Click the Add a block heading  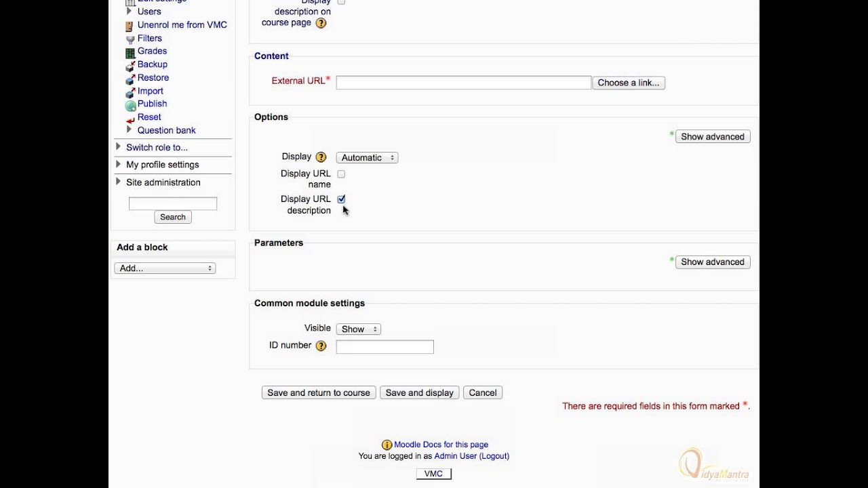click(x=142, y=247)
